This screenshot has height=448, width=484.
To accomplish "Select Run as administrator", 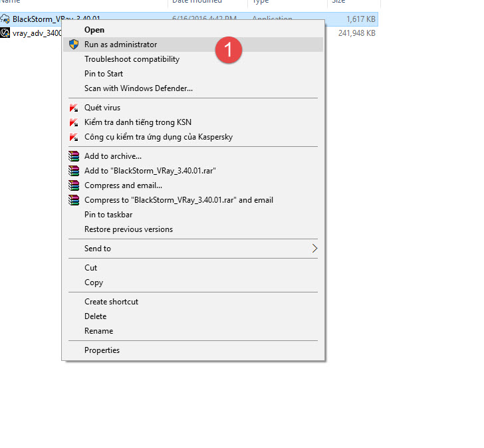I will [193, 45].
